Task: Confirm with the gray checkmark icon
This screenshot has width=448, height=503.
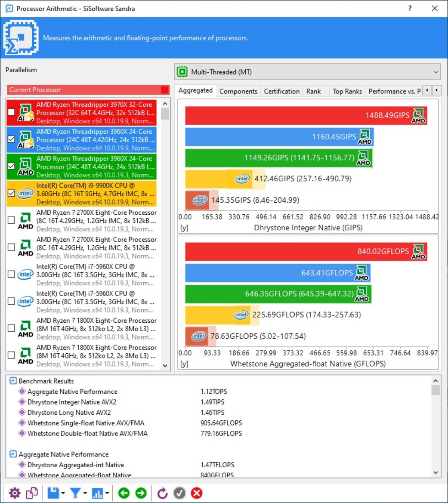Action: pyautogui.click(x=179, y=493)
